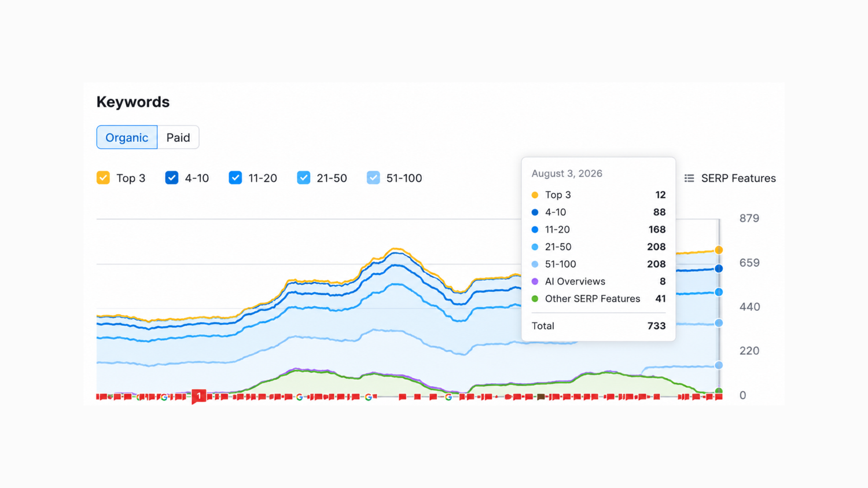
Task: Click the August 3, 2026 tooltip date
Action: [x=567, y=174]
